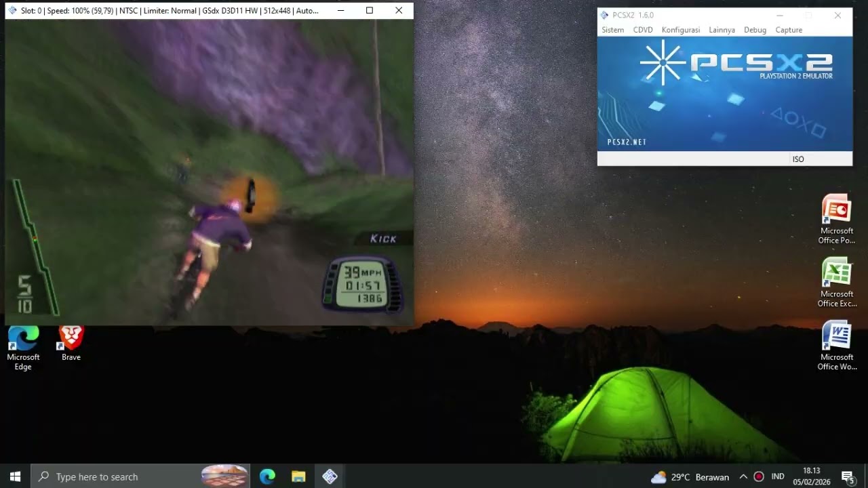Select the Microsoft Office Excel desktop shortcut
This screenshot has height=488, width=868.
point(837,283)
